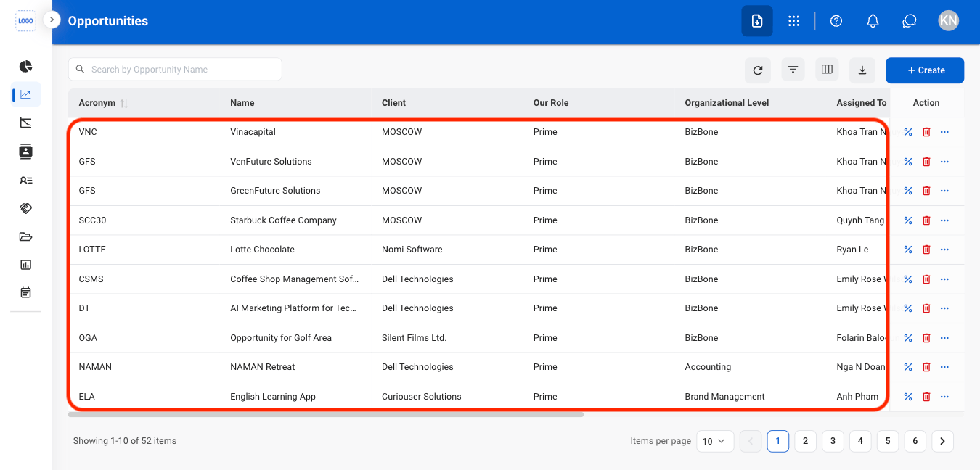Open more actions for Lotte Chocolate row
980x470 pixels.
[944, 250]
